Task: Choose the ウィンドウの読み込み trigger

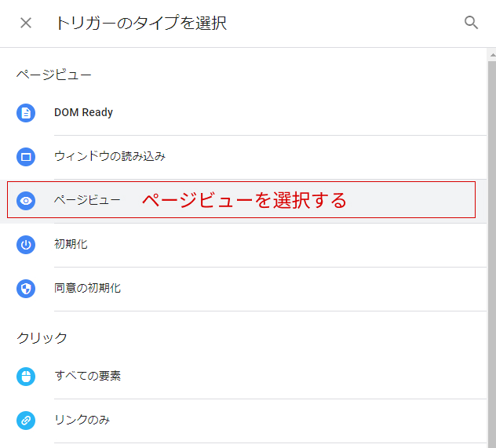Action: [x=110, y=156]
